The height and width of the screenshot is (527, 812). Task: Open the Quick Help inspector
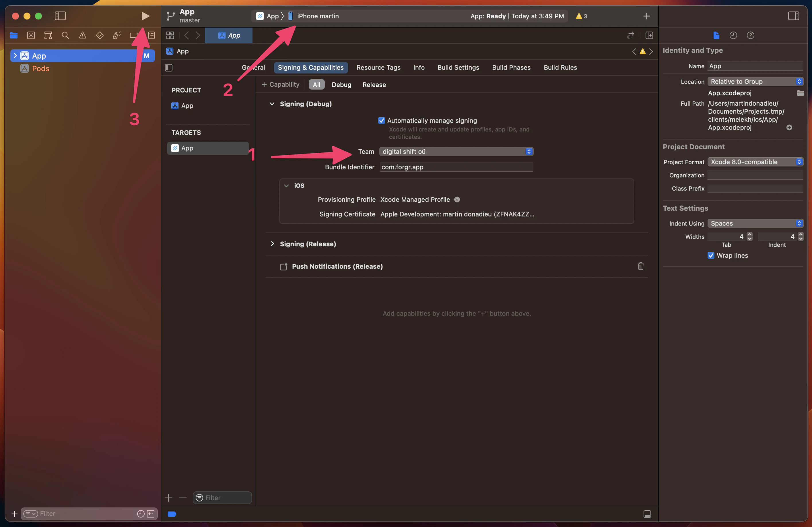click(750, 35)
